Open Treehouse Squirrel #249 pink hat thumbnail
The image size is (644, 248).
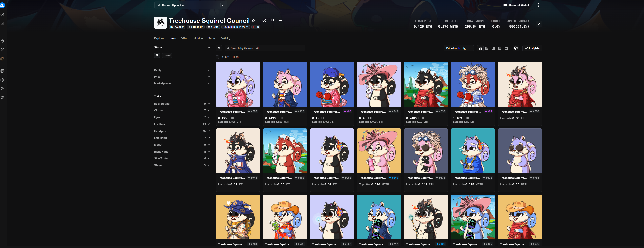[x=379, y=151]
